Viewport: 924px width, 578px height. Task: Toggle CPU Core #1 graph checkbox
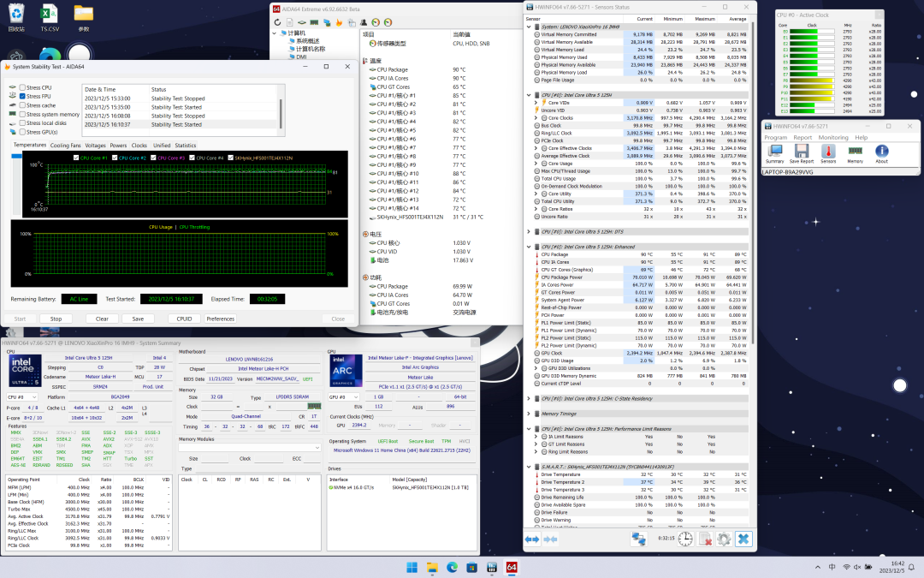[x=76, y=158]
